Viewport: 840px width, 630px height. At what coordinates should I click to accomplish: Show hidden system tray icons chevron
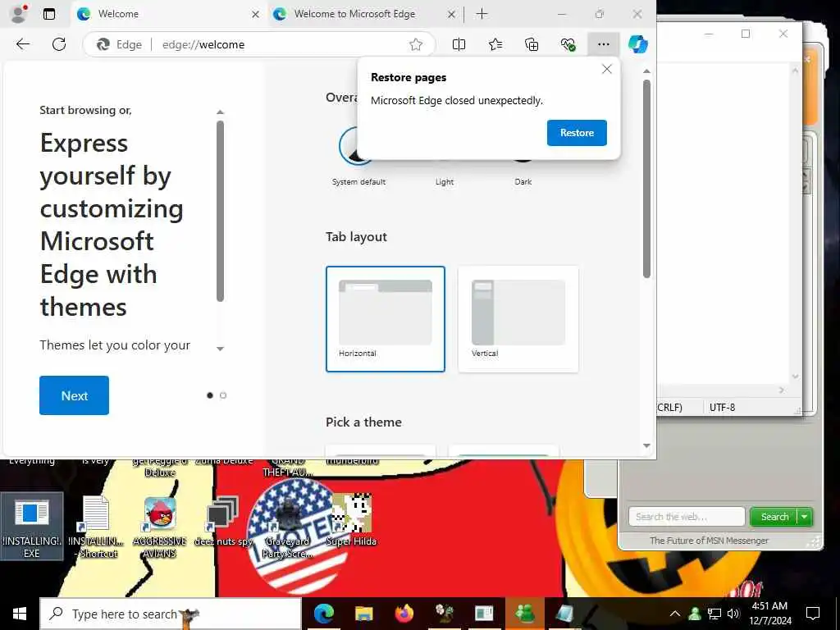[x=675, y=614]
